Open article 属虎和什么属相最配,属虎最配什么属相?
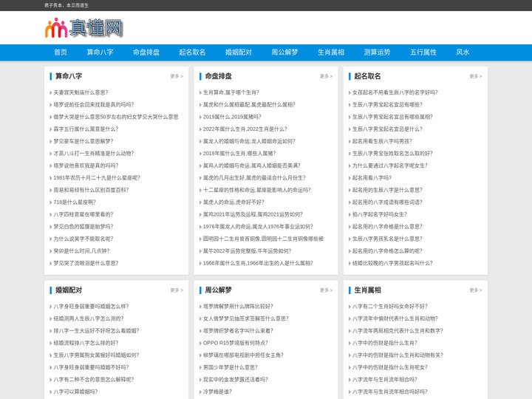532x399 pixels. pyautogui.click(x=249, y=104)
